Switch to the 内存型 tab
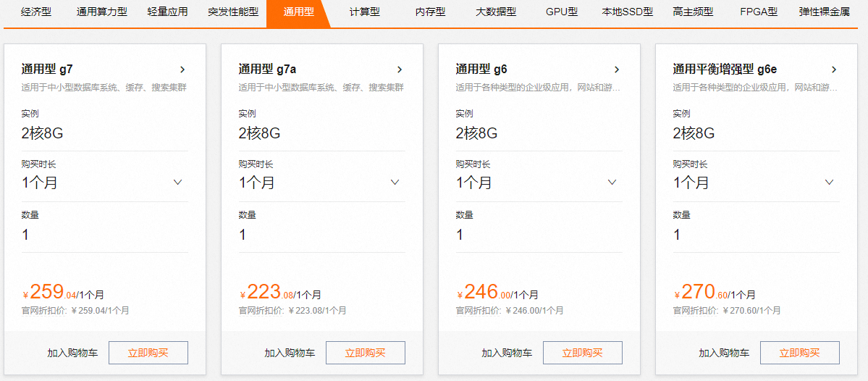 (x=430, y=12)
